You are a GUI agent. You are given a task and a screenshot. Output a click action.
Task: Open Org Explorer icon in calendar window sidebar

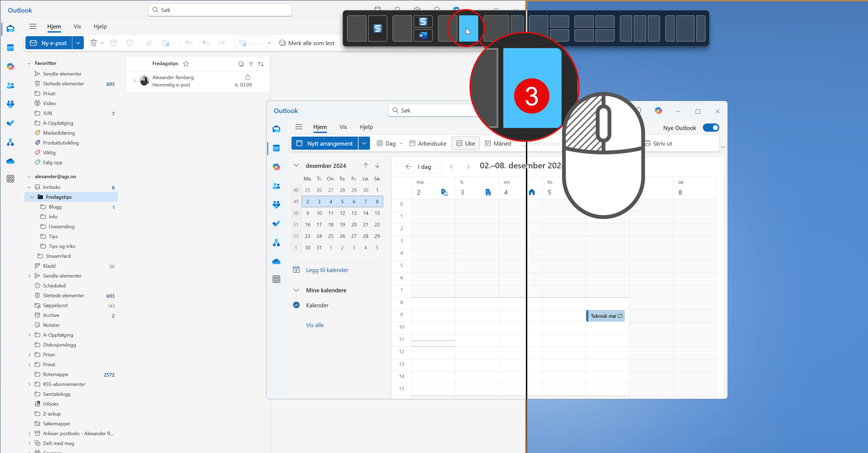point(276,243)
